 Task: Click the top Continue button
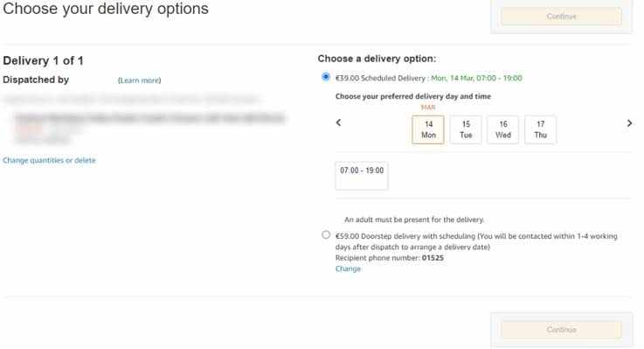pos(561,17)
